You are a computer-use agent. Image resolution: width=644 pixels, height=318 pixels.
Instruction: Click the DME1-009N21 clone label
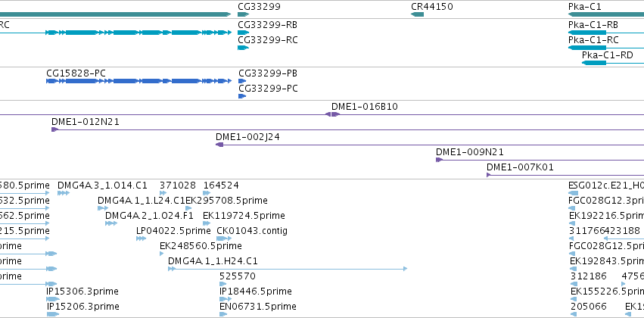469,152
